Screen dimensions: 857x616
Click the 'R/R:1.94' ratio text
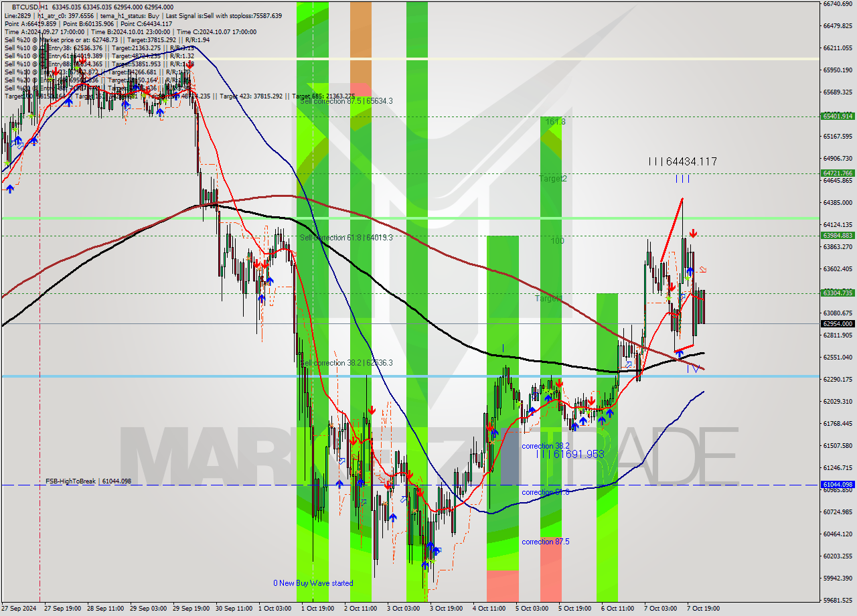199,40
